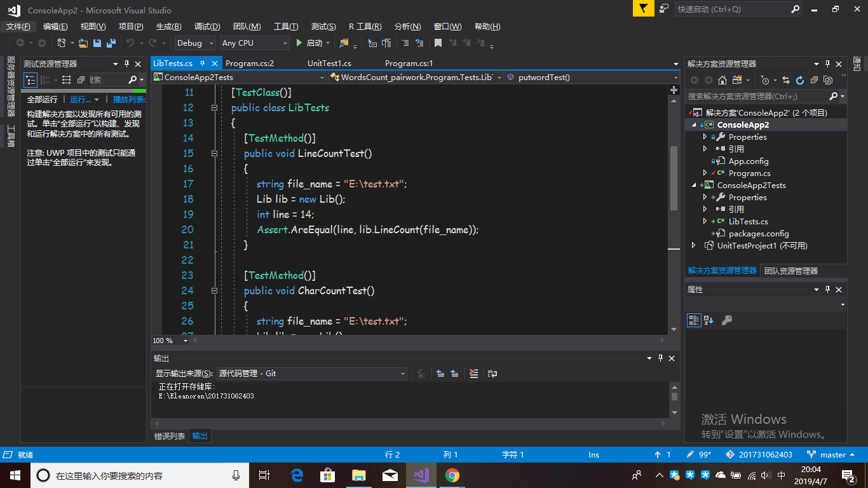Viewport: 868px width, 488px height.
Task: Click the Pending Changes Filter clock icon
Action: 765,80
